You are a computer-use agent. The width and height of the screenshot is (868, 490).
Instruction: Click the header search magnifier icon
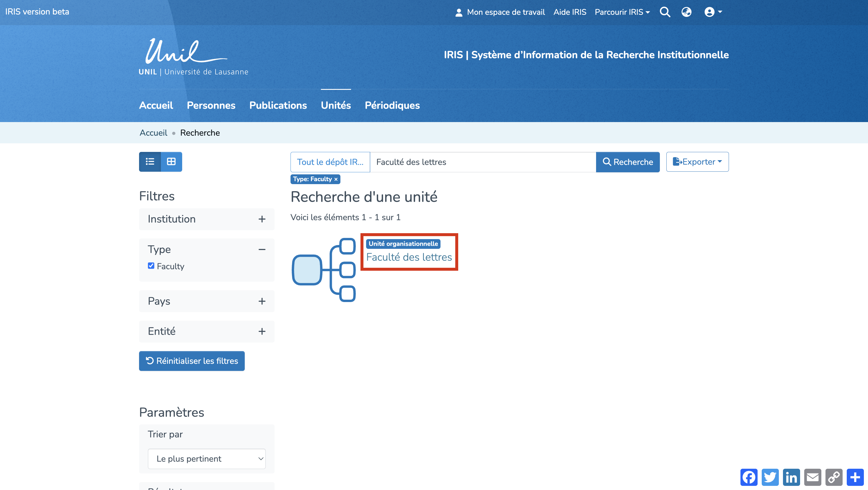coord(665,12)
